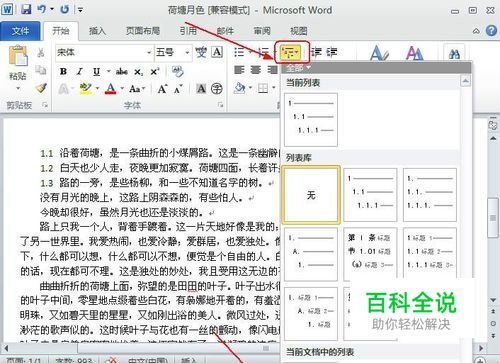Switch to the 引用 tab
This screenshot has height=363, width=500.
pos(188,31)
